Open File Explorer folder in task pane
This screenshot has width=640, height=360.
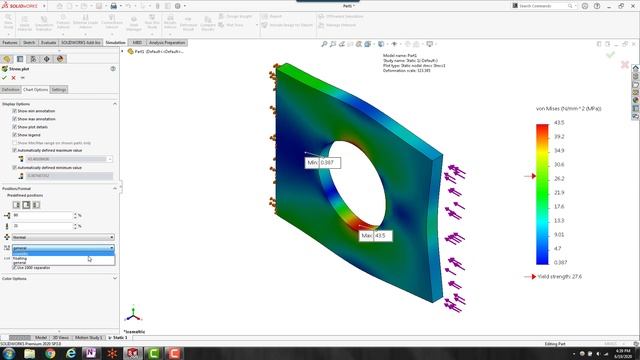(635, 84)
